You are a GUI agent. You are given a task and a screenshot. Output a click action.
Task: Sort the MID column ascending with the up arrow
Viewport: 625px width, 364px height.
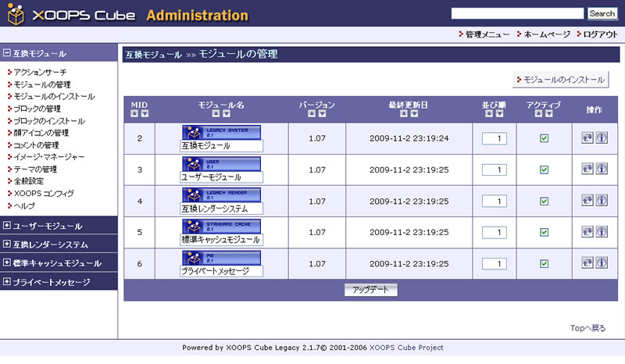[134, 114]
